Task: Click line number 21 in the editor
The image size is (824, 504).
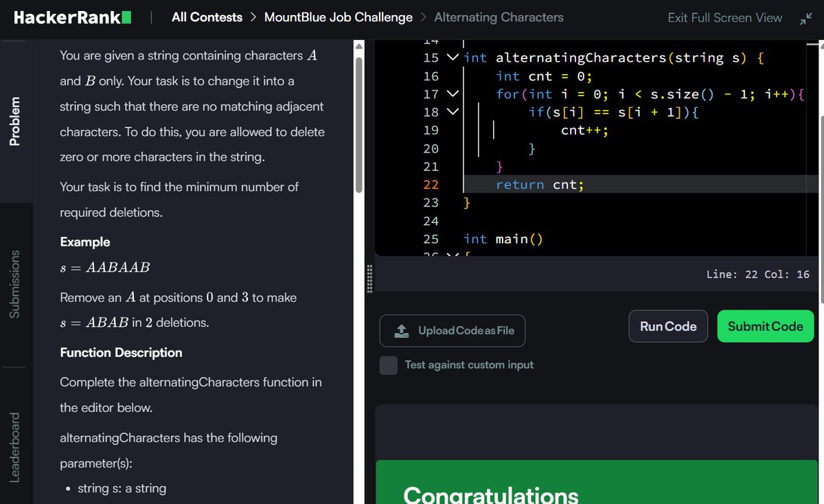Action: coord(431,167)
